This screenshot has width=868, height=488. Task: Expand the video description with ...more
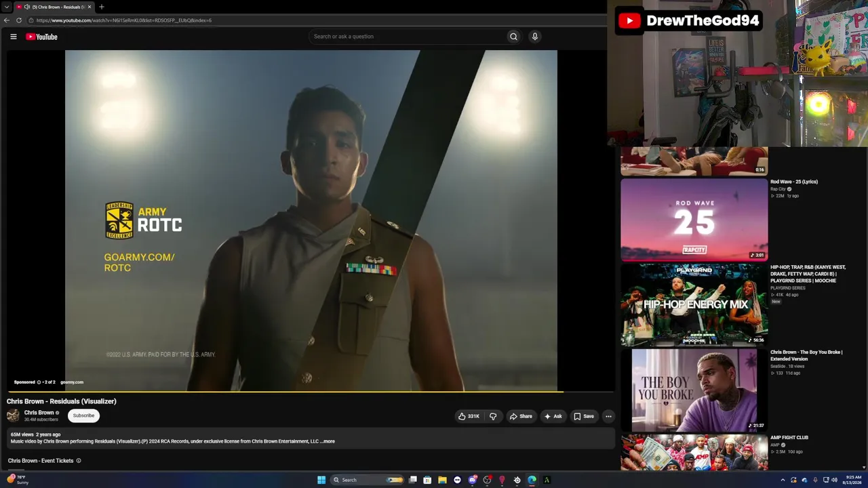[x=328, y=441]
